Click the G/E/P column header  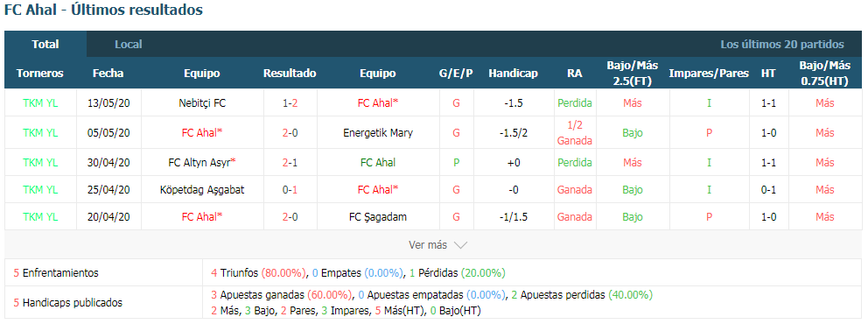coord(456,73)
